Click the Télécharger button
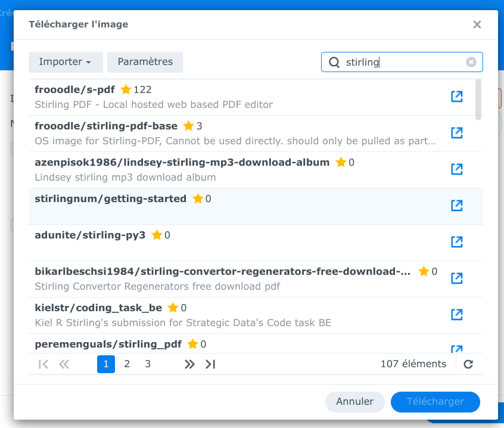 (x=435, y=402)
